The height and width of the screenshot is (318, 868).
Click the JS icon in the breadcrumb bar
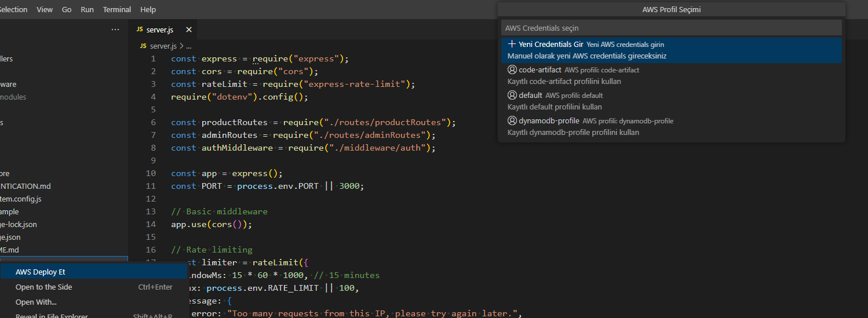point(144,46)
